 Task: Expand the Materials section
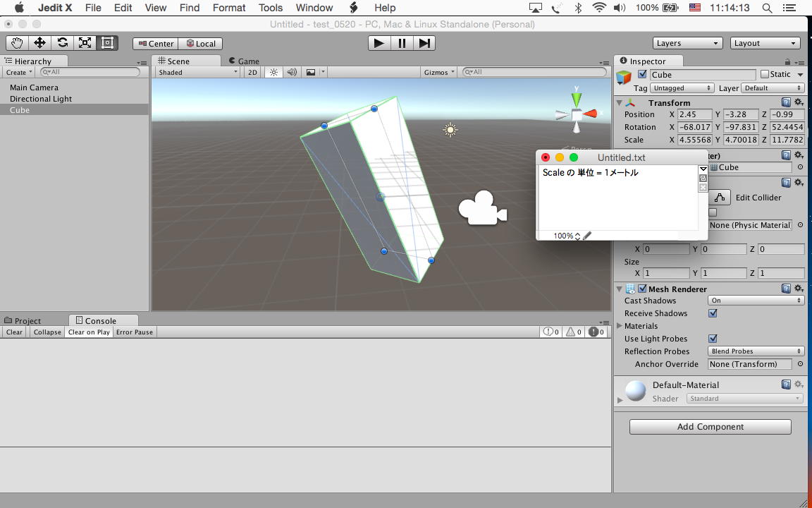620,326
